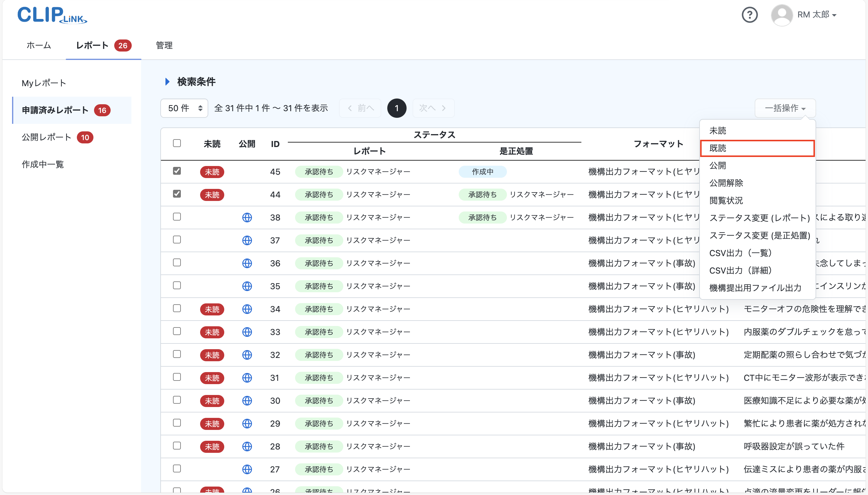This screenshot has width=868, height=495.
Task: Click the globe public icon for report 38
Action: [247, 217]
